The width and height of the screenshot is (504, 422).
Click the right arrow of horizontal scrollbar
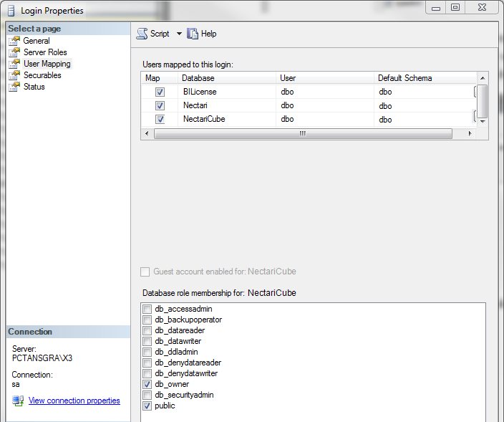pyautogui.click(x=470, y=134)
